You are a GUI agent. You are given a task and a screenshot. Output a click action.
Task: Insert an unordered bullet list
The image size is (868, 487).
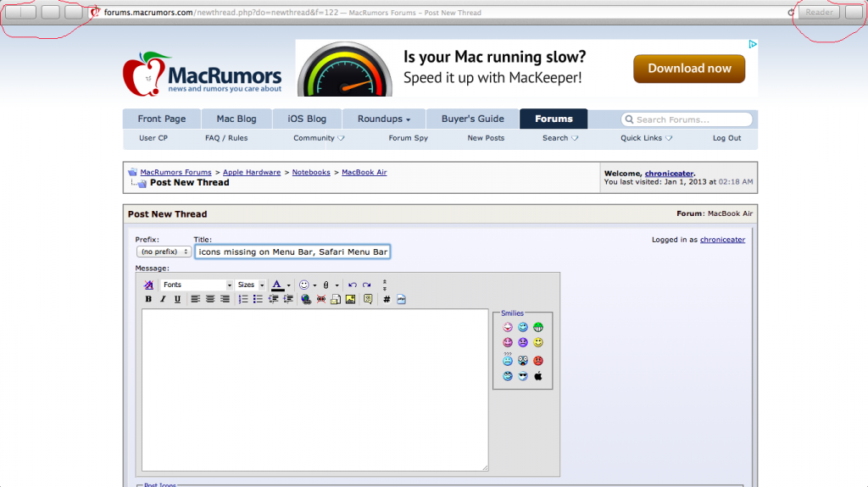pos(258,299)
